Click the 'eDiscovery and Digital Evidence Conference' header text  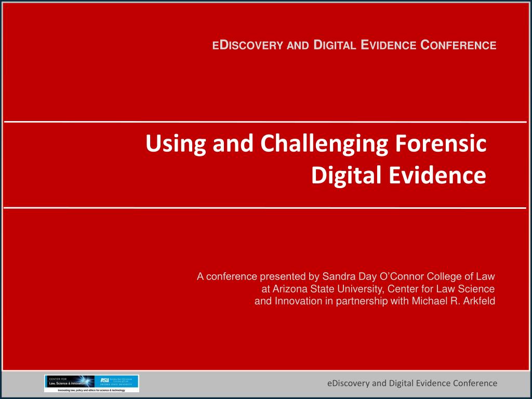click(x=354, y=45)
